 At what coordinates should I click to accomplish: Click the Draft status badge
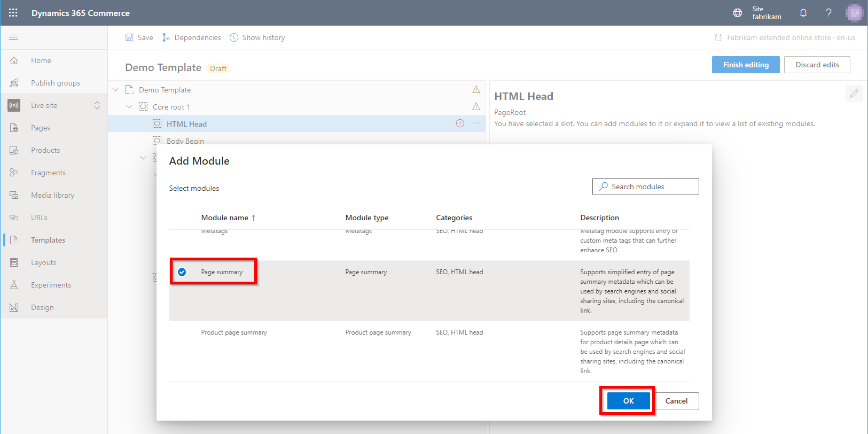point(218,68)
